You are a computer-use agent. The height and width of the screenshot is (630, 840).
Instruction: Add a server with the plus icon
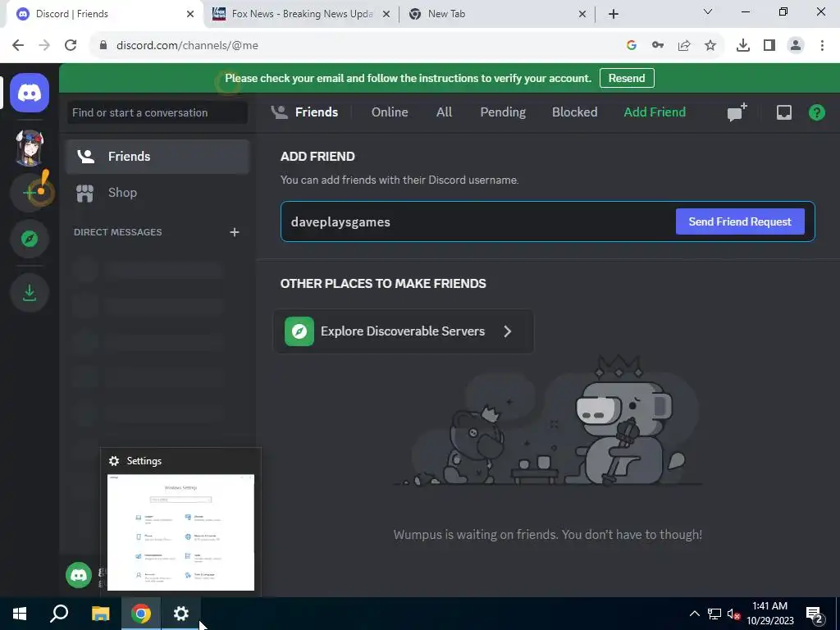click(x=30, y=192)
